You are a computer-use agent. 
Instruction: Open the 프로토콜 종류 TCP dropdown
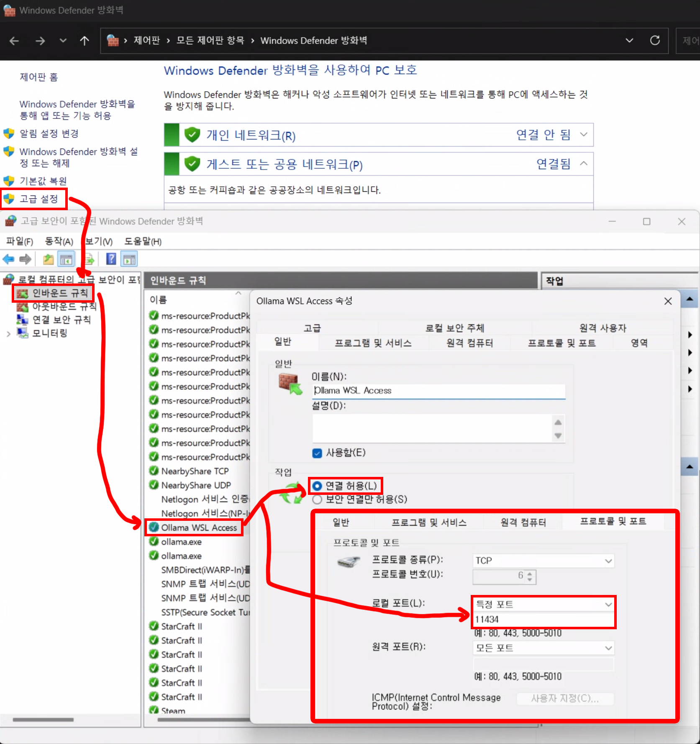(543, 561)
